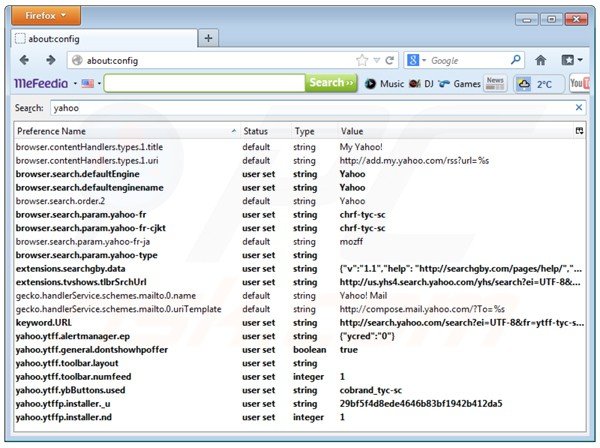Viewport: 600px width, 448px height.
Task: Select gecko.handlerService.schemes.mailto.0.name row
Action: coord(300,296)
